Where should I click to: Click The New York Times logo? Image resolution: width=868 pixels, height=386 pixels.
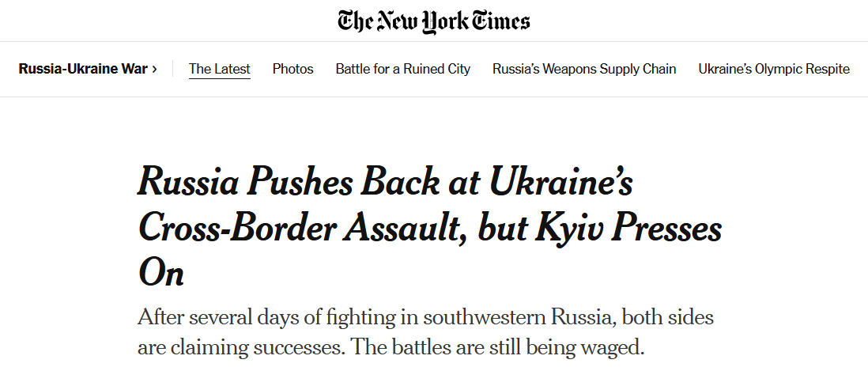coord(434,21)
